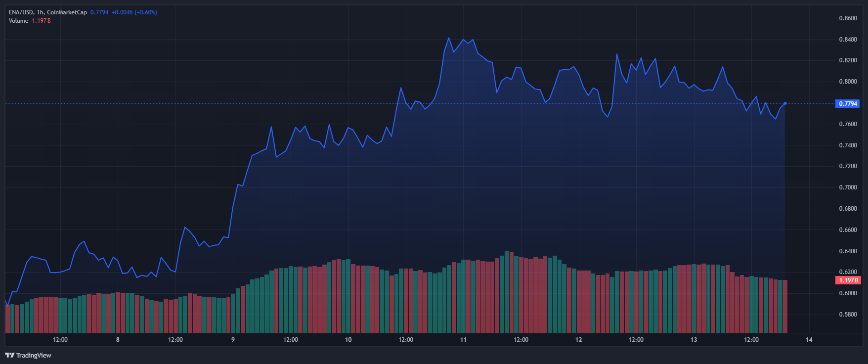Select date 11 on the time axis

463,340
